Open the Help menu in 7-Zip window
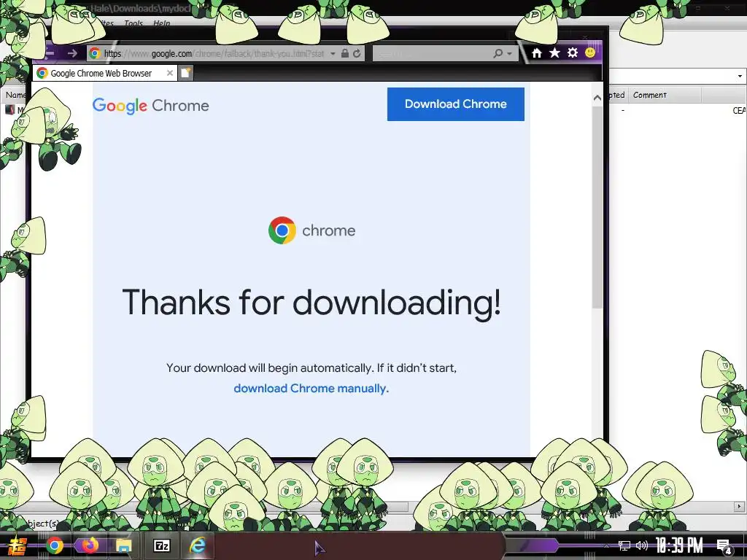 [161, 23]
